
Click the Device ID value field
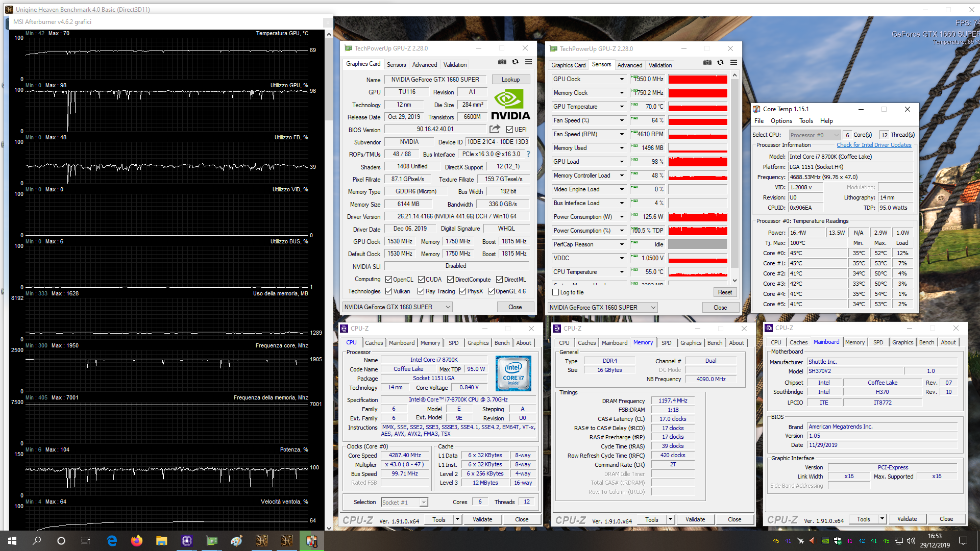(x=498, y=142)
